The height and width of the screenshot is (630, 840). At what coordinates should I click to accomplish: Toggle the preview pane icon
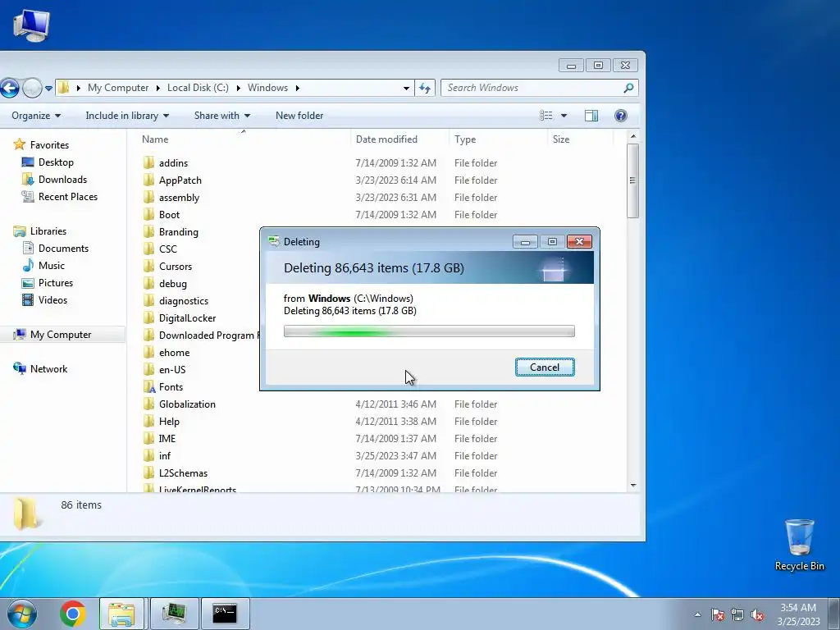coord(591,116)
